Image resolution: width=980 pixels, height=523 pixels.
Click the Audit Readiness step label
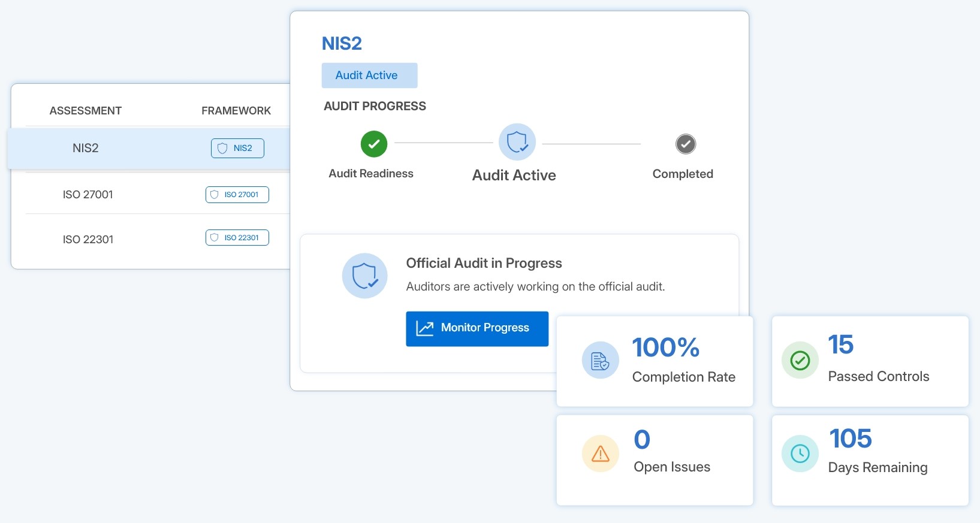point(371,173)
